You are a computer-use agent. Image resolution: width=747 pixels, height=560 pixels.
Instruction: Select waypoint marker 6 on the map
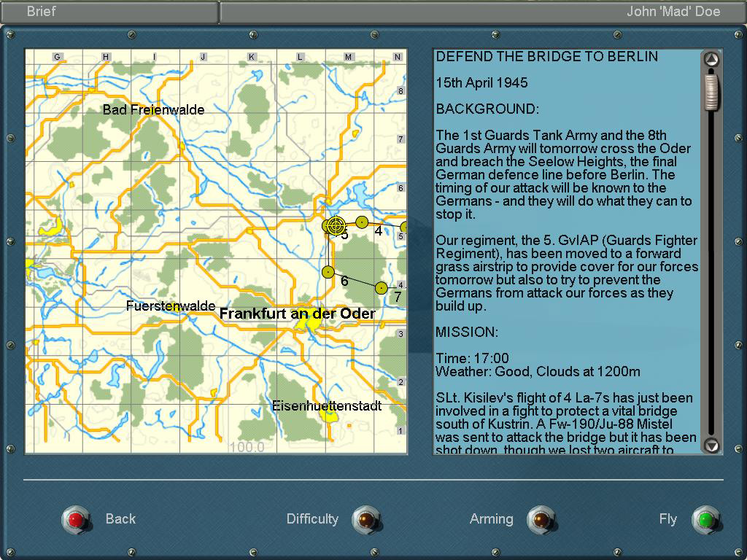[328, 272]
